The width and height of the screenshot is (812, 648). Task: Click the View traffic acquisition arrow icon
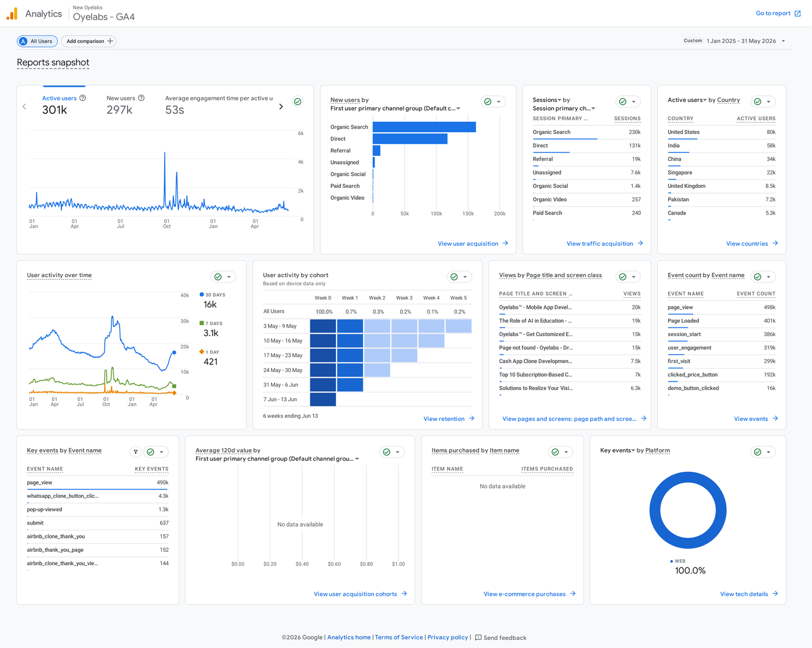(640, 243)
